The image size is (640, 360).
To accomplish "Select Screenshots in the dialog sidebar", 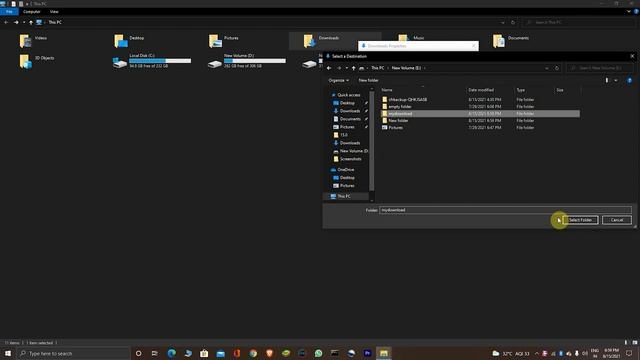I will click(348, 159).
